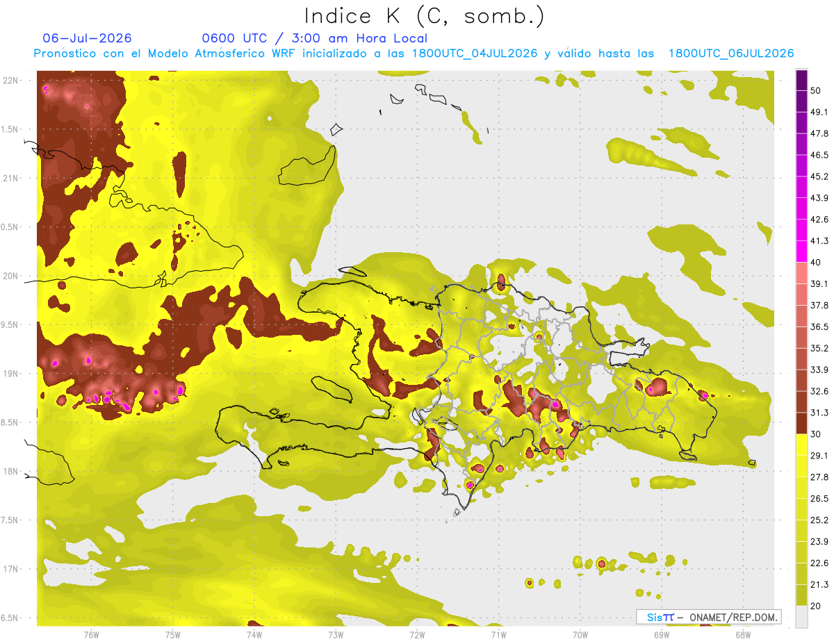
Task: Click the '20' color scale value
Action: pyautogui.click(x=816, y=606)
